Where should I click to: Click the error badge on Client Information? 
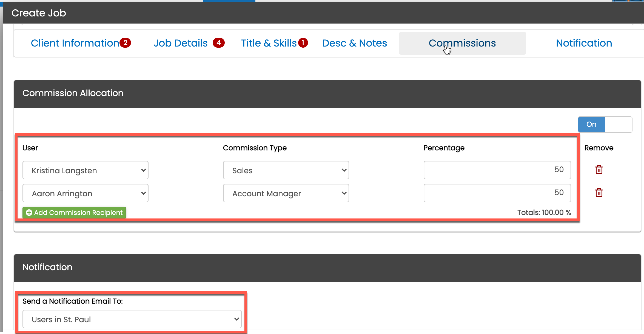125,43
